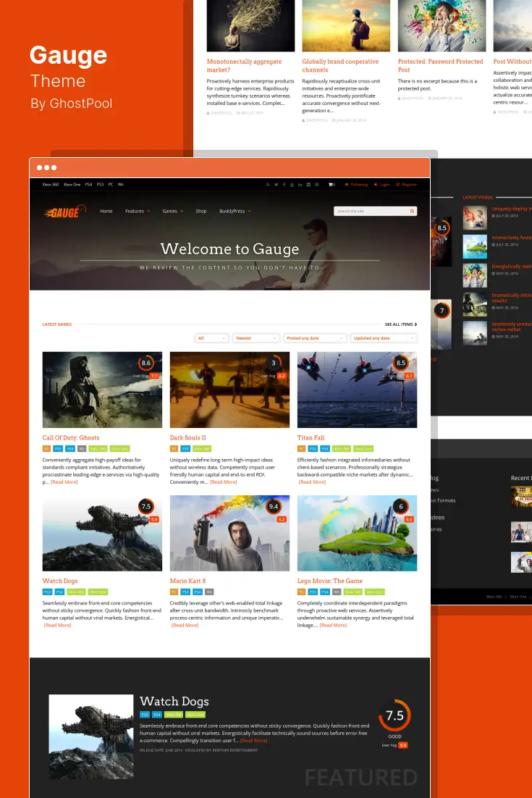Click the LATEST GAMES section heading

point(57,324)
